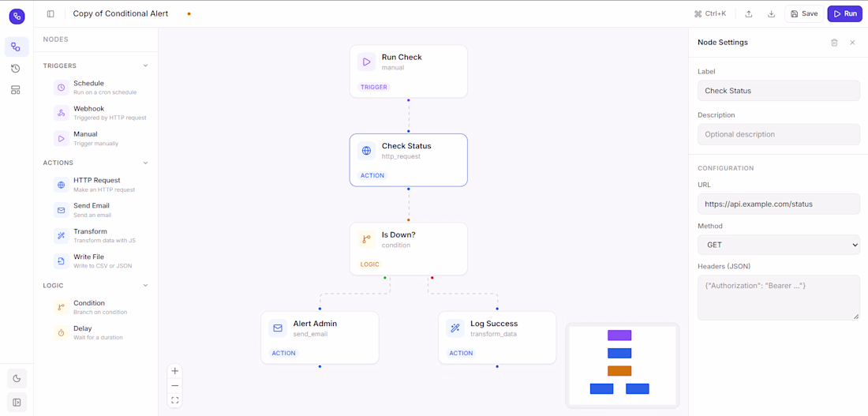Open the Method GET dropdown
This screenshot has height=416, width=868.
tap(779, 244)
